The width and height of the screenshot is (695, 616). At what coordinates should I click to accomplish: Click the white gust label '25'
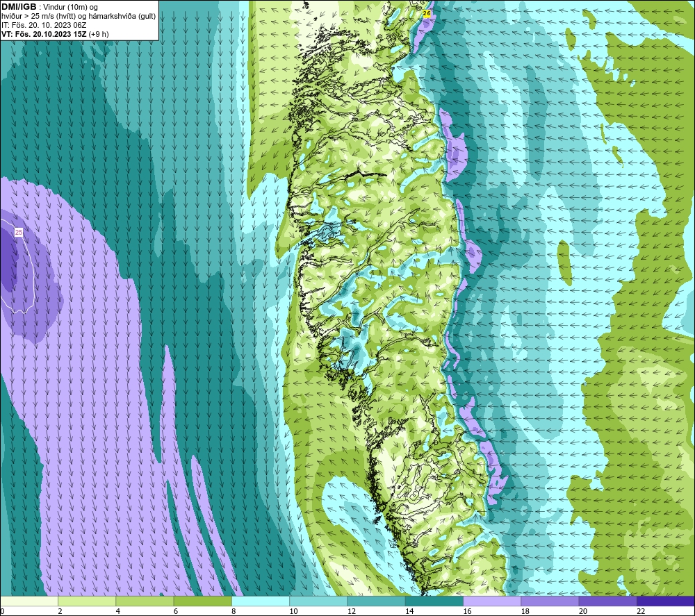click(19, 232)
